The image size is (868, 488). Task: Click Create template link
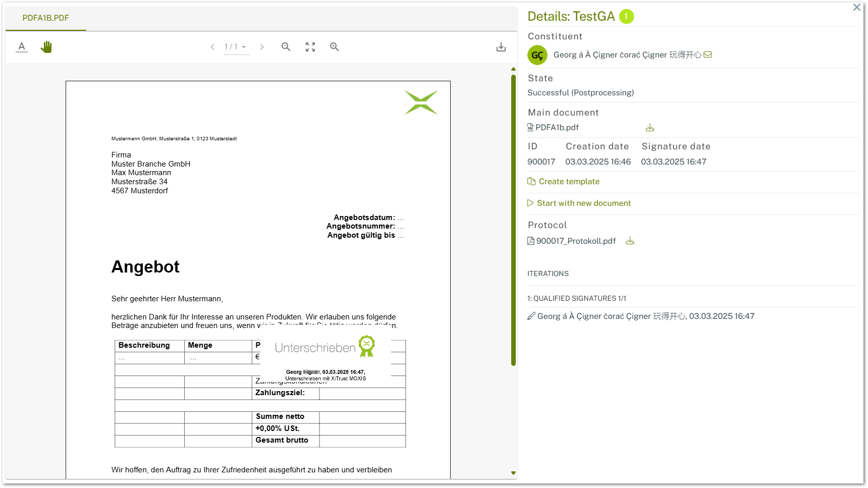click(569, 182)
